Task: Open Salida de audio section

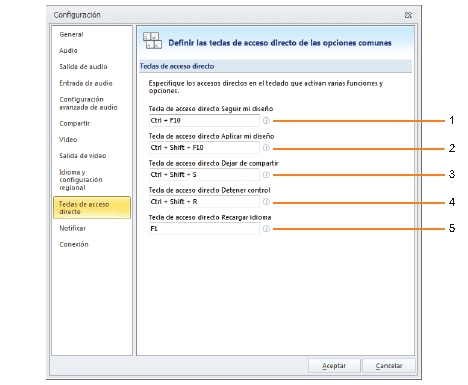Action: [x=83, y=67]
